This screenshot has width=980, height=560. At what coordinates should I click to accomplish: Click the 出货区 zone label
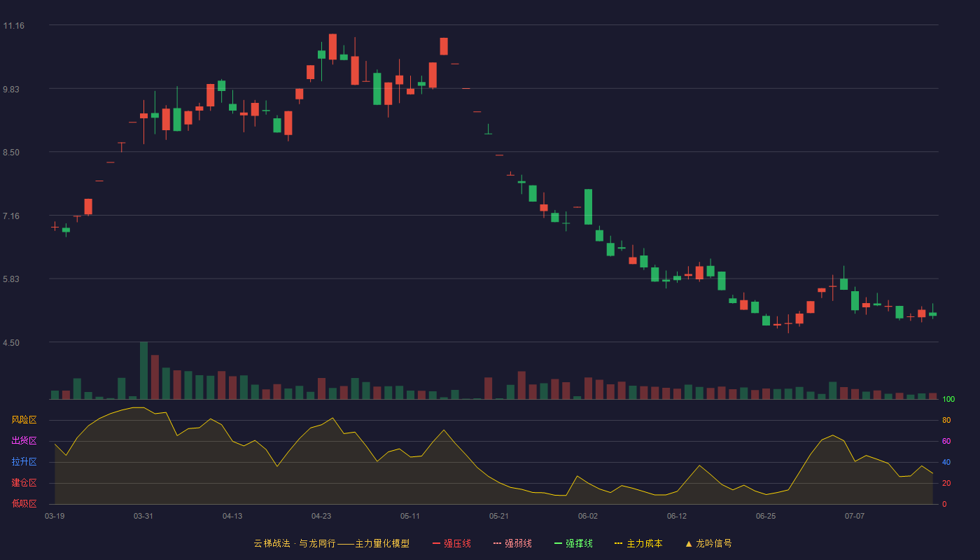pyautogui.click(x=24, y=441)
